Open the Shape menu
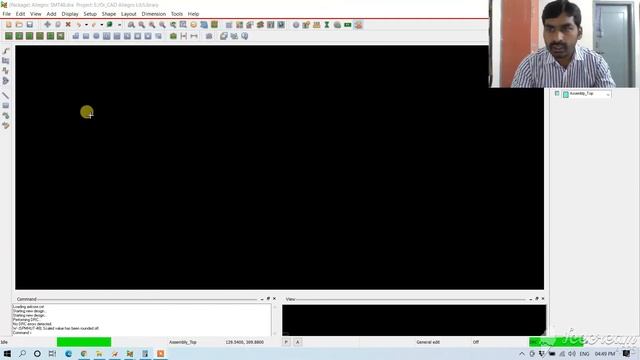640x360 pixels. pyautogui.click(x=109, y=14)
